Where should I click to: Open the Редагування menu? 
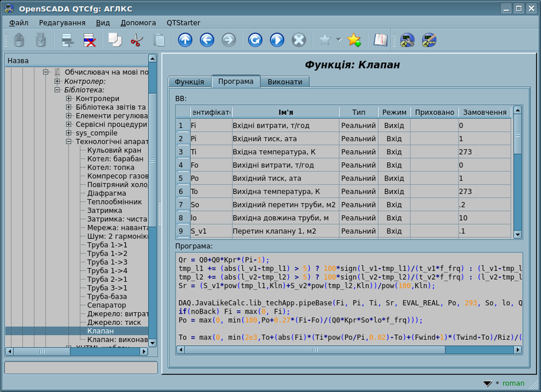62,23
